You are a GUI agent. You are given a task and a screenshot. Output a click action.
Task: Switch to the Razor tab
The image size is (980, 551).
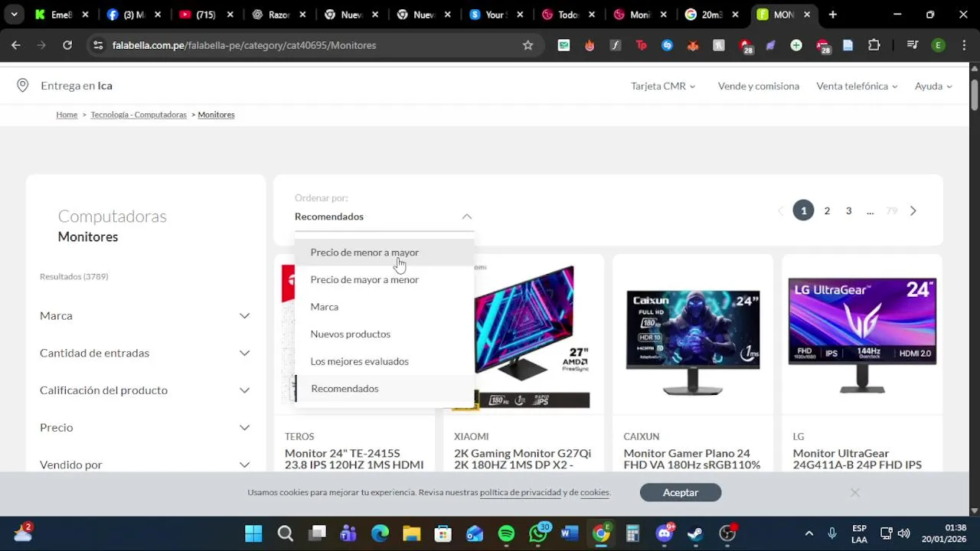pos(278,15)
